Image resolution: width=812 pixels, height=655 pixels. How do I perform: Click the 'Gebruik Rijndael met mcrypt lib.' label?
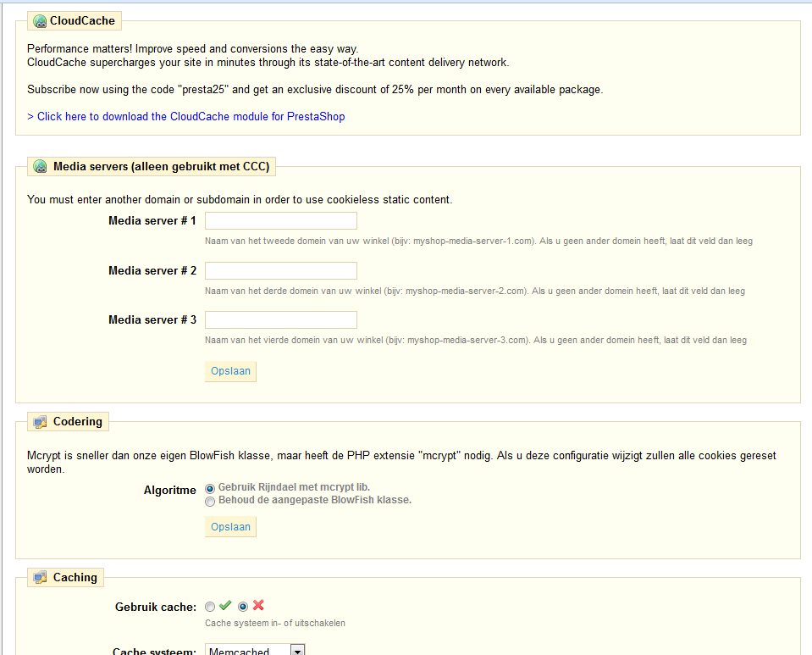tap(294, 487)
